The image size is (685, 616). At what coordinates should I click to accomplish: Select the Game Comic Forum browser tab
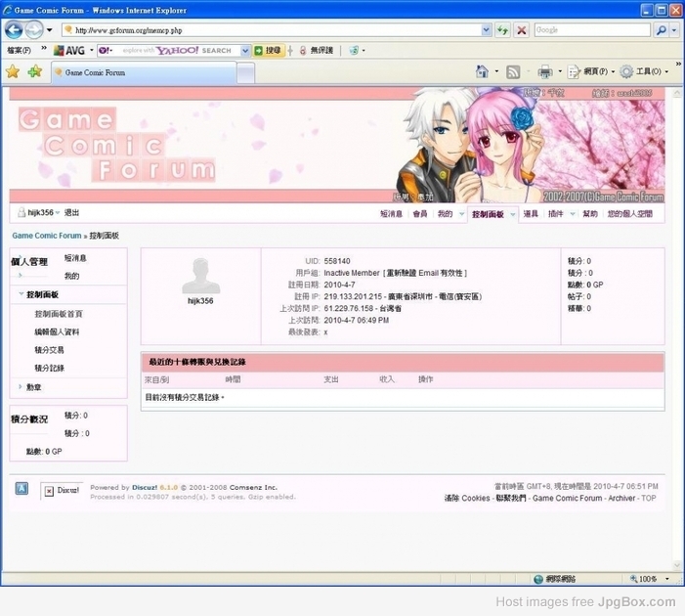[x=145, y=72]
